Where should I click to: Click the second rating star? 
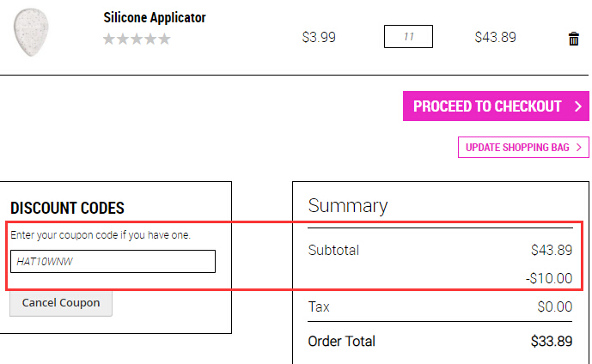click(x=123, y=39)
